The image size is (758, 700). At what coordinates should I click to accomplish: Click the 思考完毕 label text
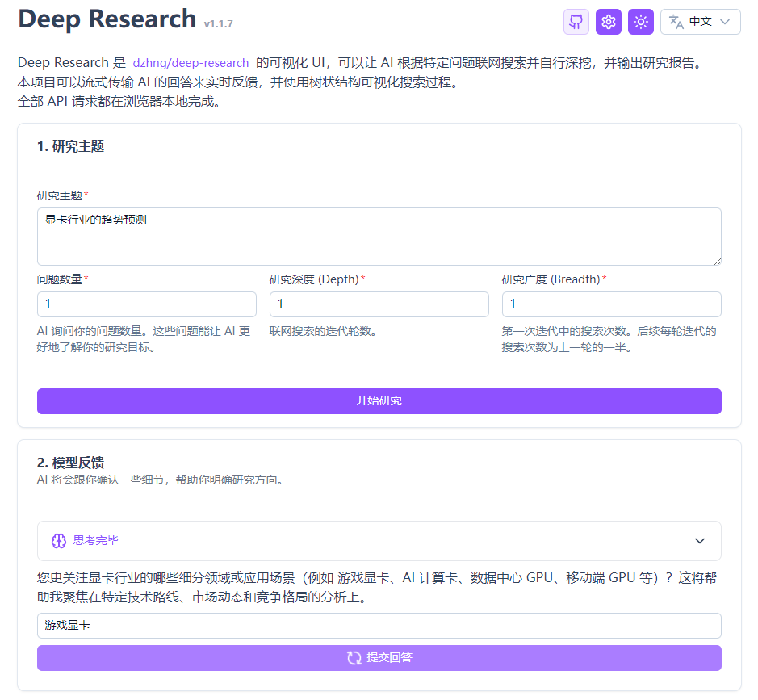coord(95,541)
